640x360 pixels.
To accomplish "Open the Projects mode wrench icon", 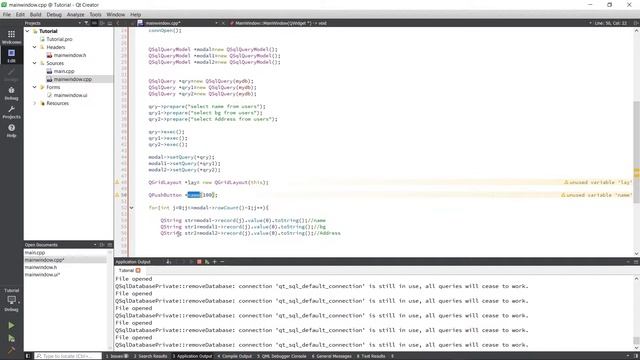I will [x=11, y=112].
